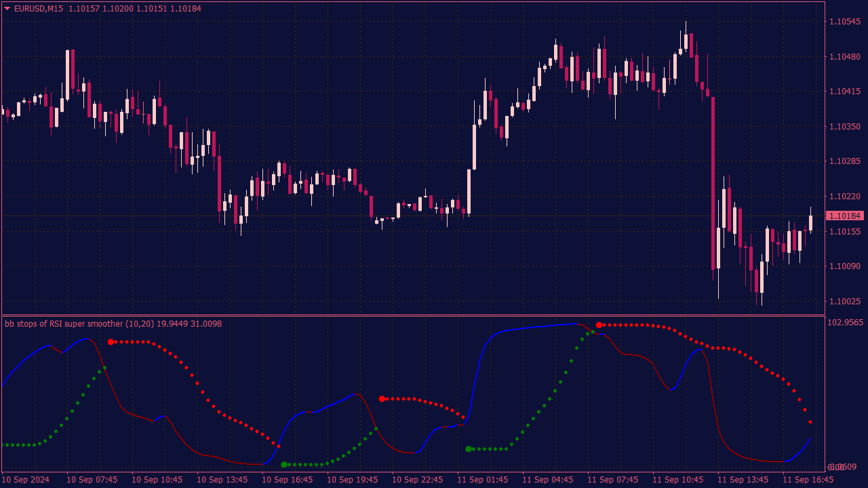Click the 10 Sep 16:45 time label
Image resolution: width=868 pixels, height=488 pixels.
[x=288, y=480]
